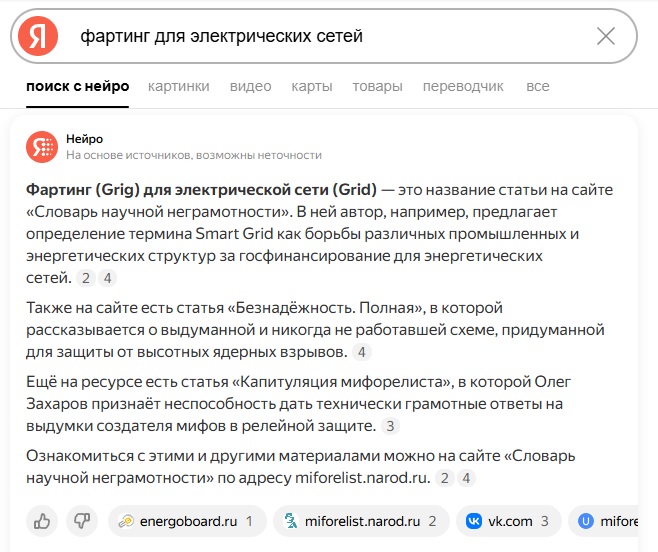The image size is (658, 552).
Task: Open the vk.com source chip
Action: 509,521
